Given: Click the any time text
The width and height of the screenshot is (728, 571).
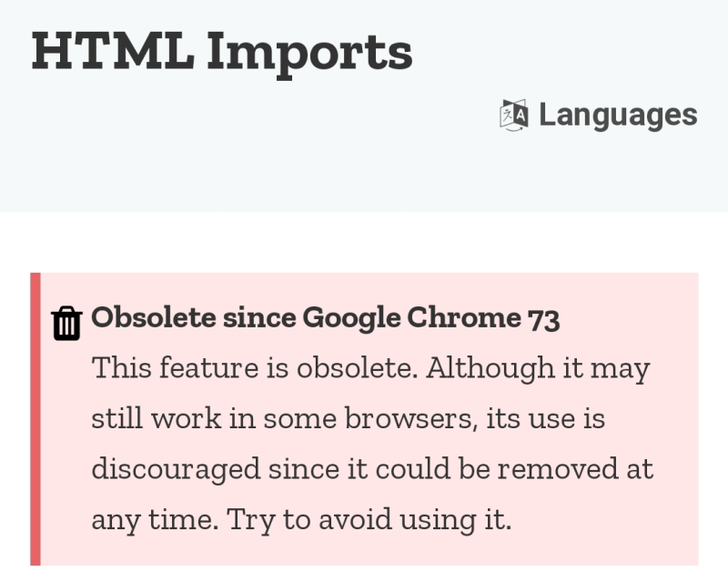Looking at the screenshot, I should pos(155,520).
